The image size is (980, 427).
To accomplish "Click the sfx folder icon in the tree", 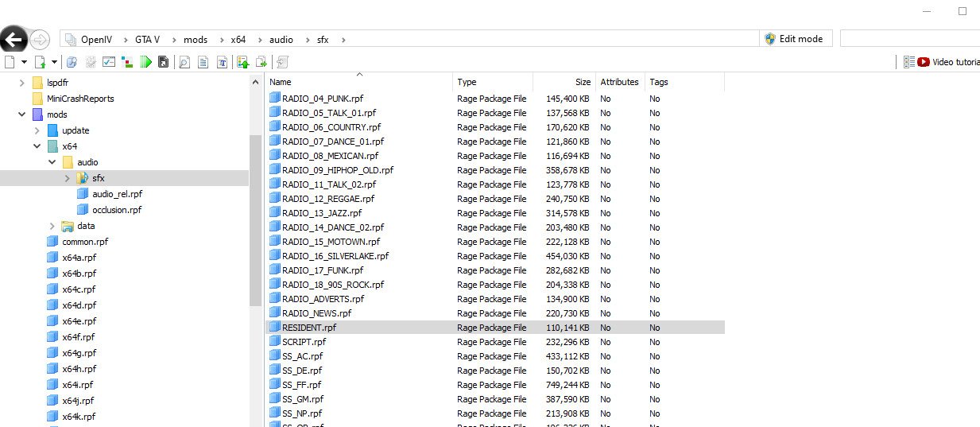I will click(83, 178).
